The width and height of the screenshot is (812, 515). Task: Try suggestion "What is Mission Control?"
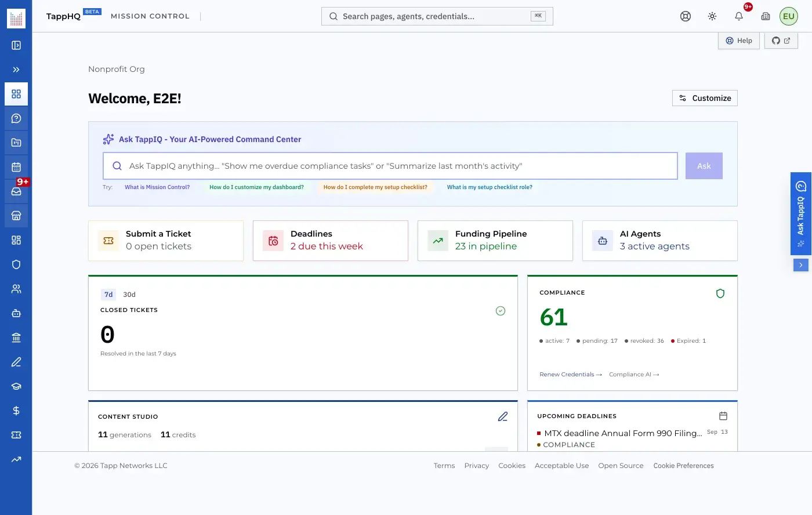[x=157, y=187]
